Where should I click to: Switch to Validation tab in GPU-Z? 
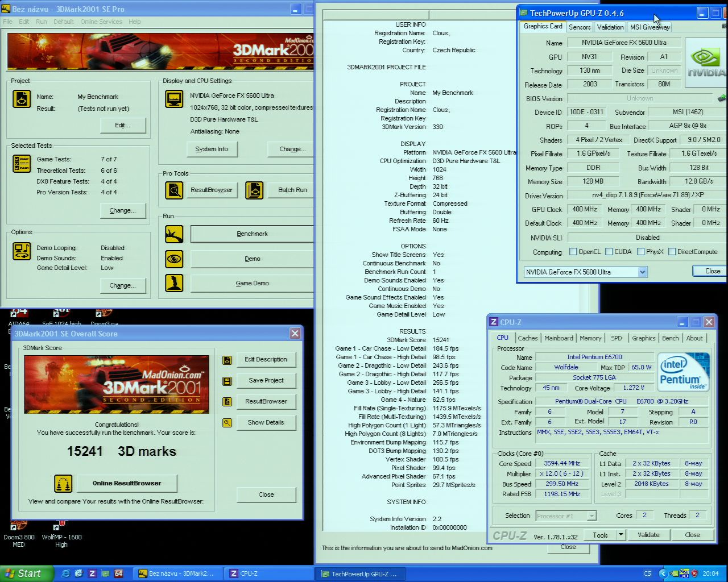(x=610, y=27)
